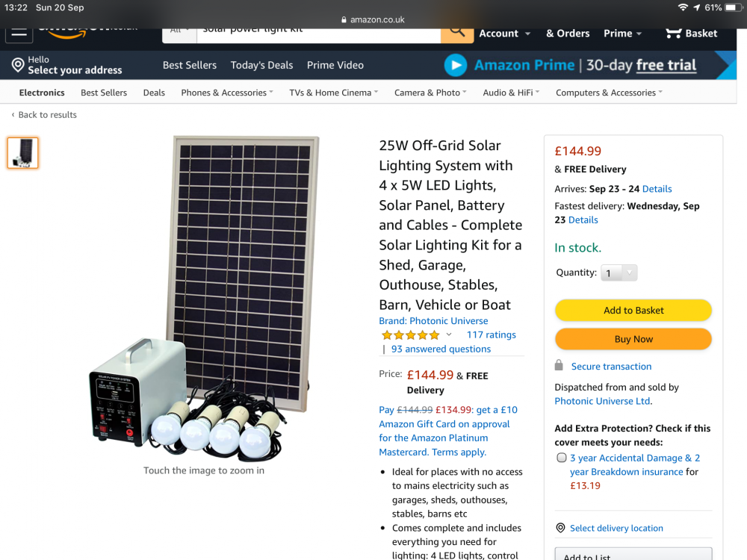Open the 93 answered questions link
The image size is (747, 560).
pyautogui.click(x=441, y=349)
